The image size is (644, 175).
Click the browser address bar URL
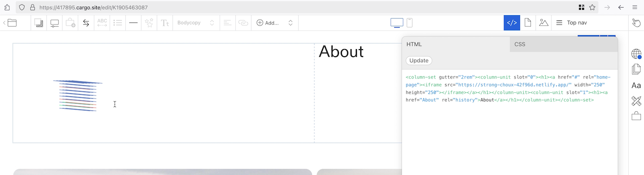[93, 8]
